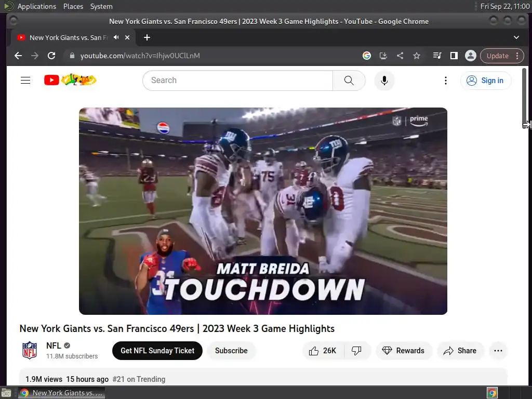Like the video with 26K likes
The width and height of the screenshot is (532, 399).
point(323,351)
